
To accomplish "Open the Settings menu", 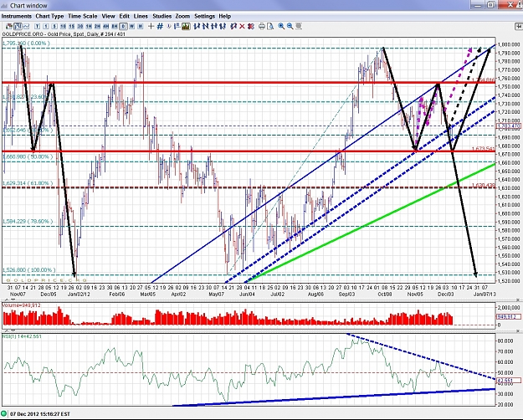I will coord(204,16).
